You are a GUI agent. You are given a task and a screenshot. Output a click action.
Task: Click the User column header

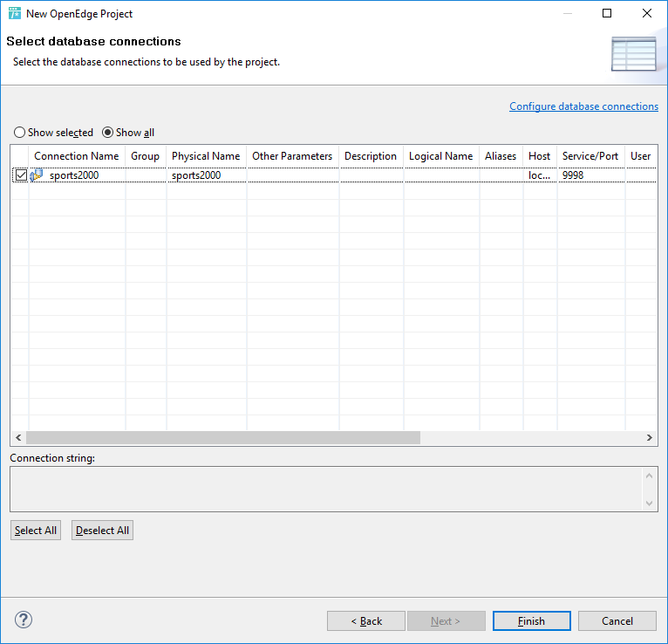pyautogui.click(x=641, y=156)
